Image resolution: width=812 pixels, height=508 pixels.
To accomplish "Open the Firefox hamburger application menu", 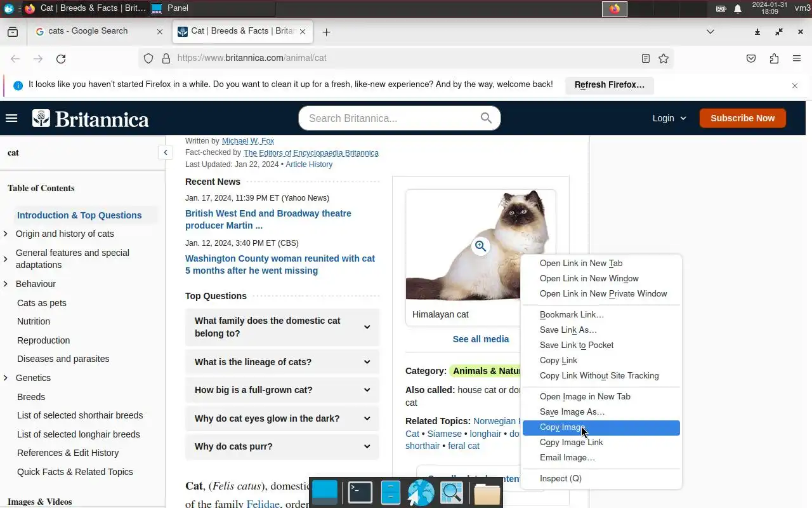I will 797,58.
